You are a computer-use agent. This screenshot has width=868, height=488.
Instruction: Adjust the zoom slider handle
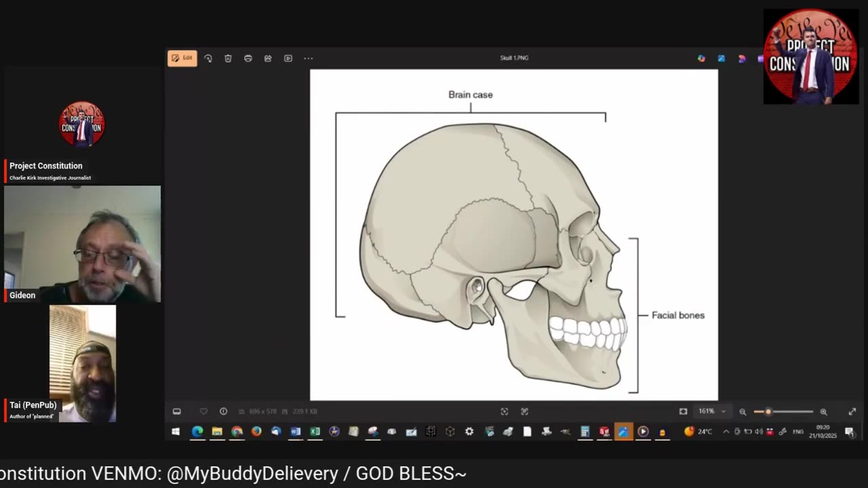coord(768,411)
